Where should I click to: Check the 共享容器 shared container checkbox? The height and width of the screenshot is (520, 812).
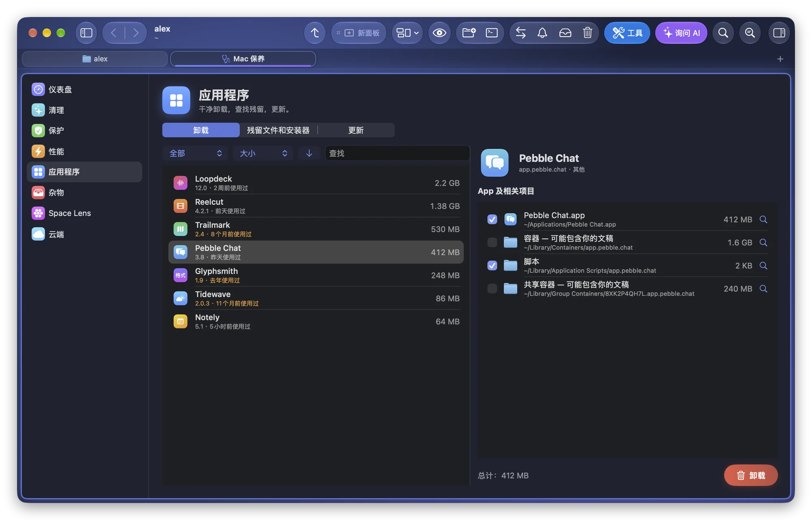pyautogui.click(x=492, y=289)
